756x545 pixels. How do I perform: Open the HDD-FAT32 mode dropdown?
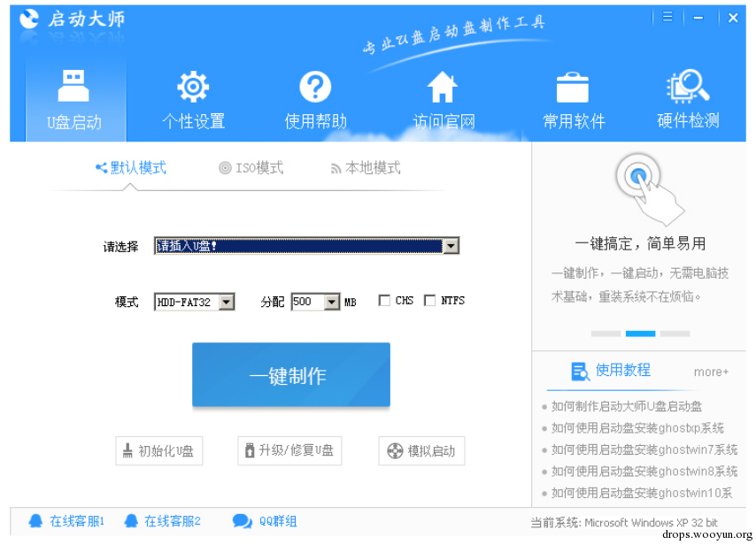[x=226, y=302]
